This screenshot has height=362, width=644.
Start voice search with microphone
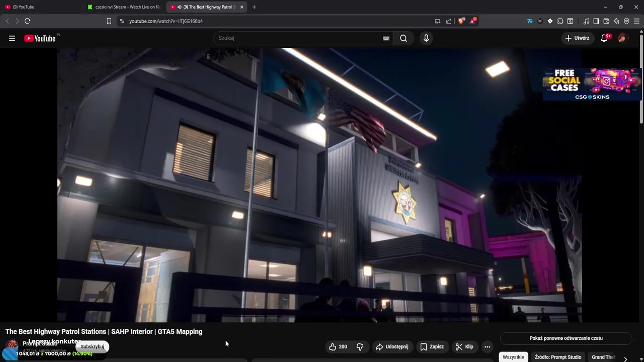(426, 38)
